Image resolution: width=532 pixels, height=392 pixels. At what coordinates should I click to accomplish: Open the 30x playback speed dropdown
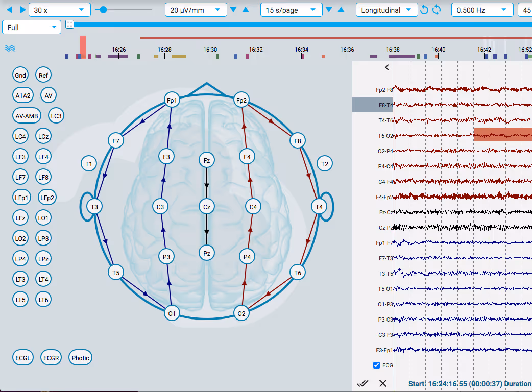59,9
